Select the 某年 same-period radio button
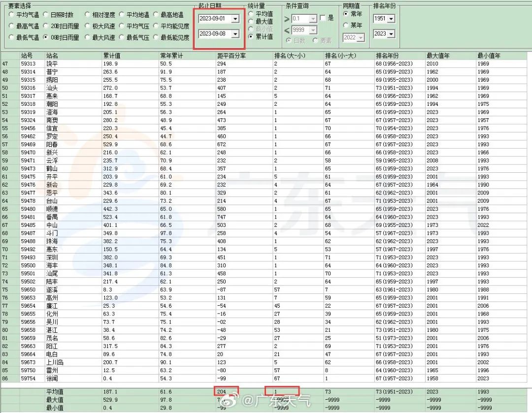Viewport: 532px width, 413px height. [346, 25]
